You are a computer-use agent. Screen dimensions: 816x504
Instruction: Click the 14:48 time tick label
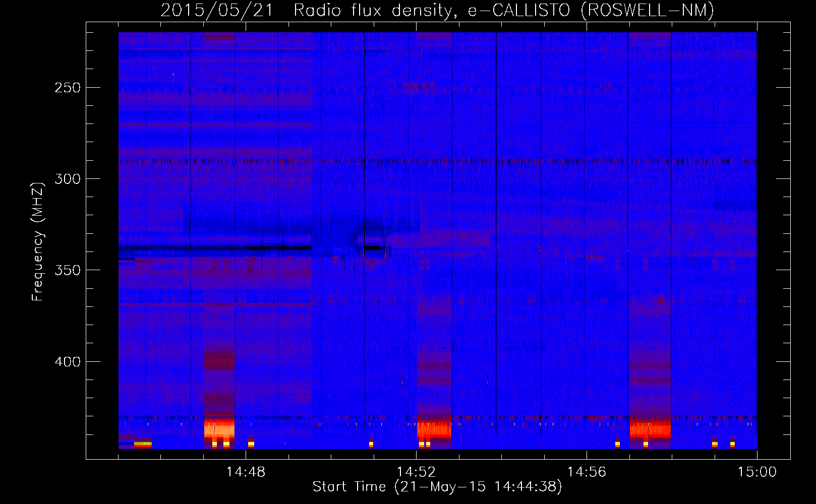click(246, 472)
